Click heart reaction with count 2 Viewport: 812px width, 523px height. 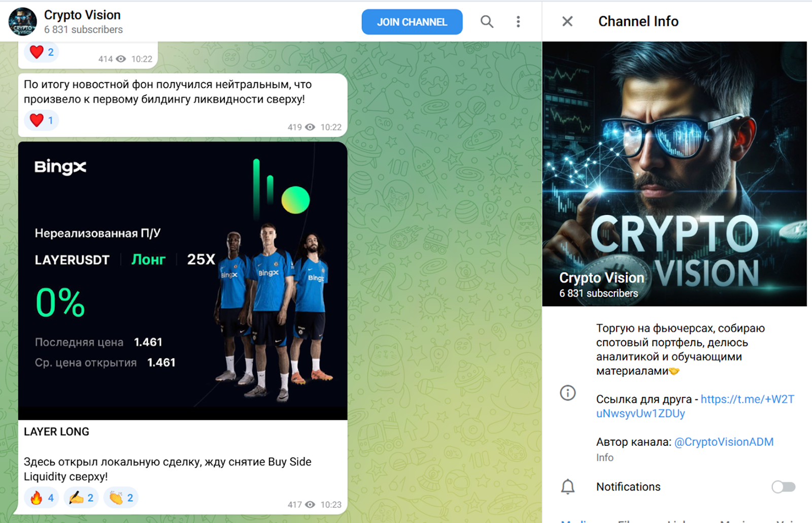(42, 52)
